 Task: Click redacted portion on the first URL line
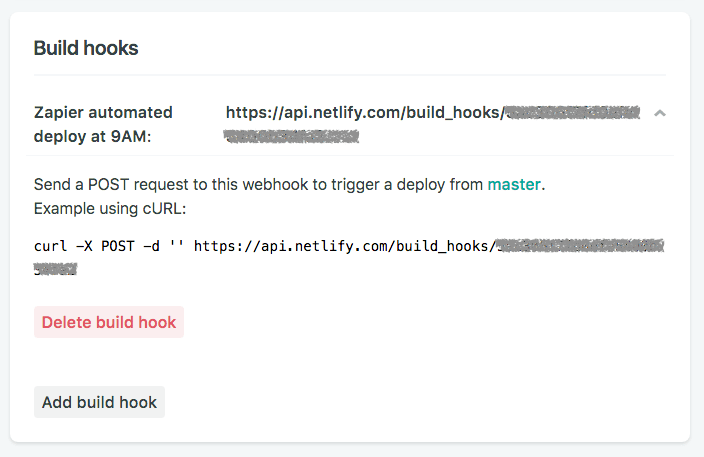click(573, 112)
